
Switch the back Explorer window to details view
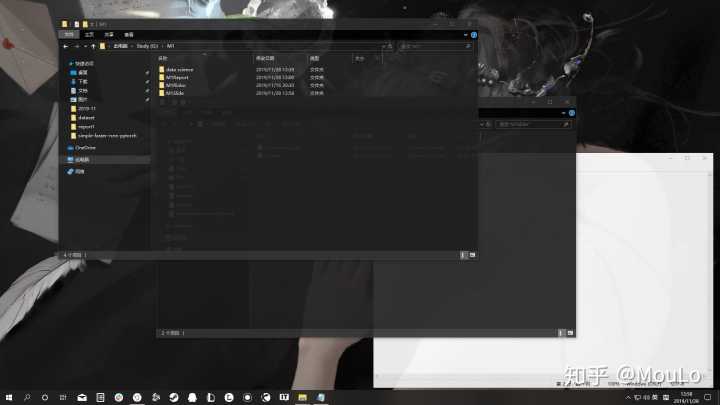(x=561, y=333)
